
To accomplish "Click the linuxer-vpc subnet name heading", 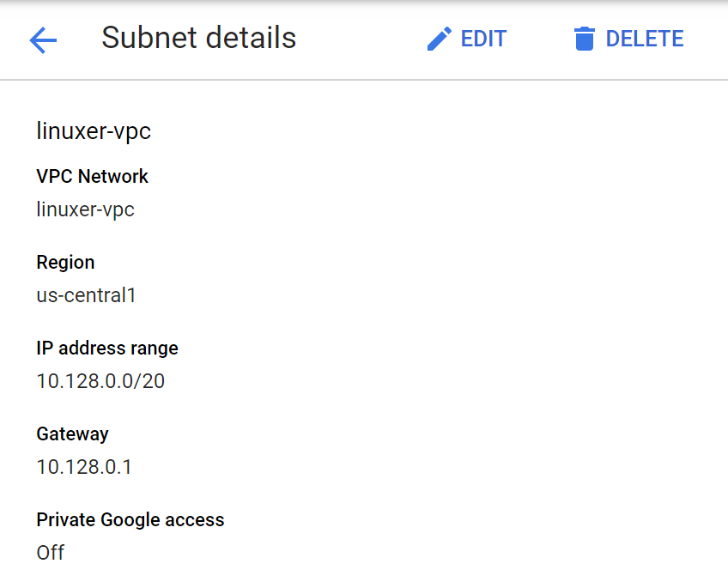I will pos(94,131).
